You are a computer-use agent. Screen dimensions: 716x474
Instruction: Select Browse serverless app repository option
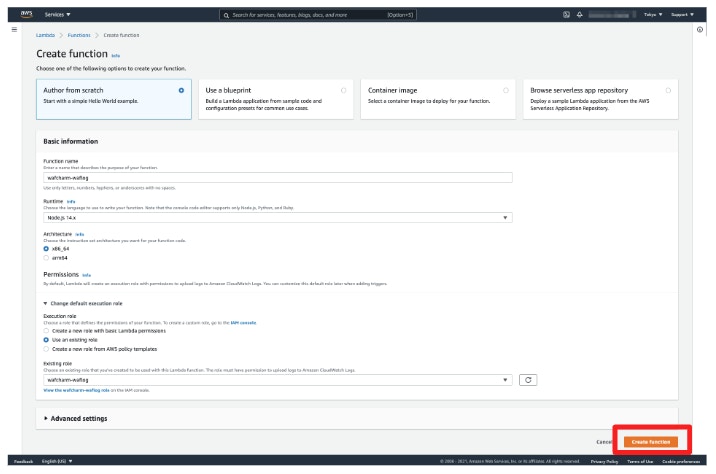coord(600,99)
